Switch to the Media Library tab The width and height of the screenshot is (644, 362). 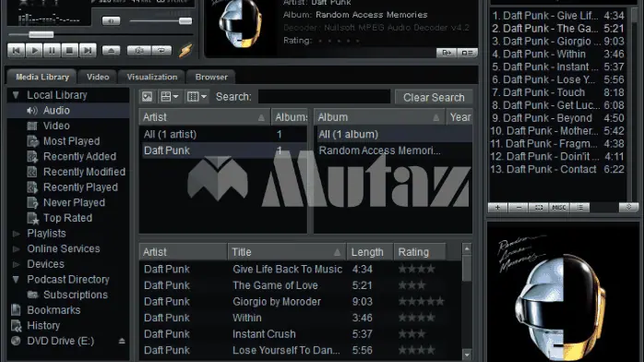(42, 77)
